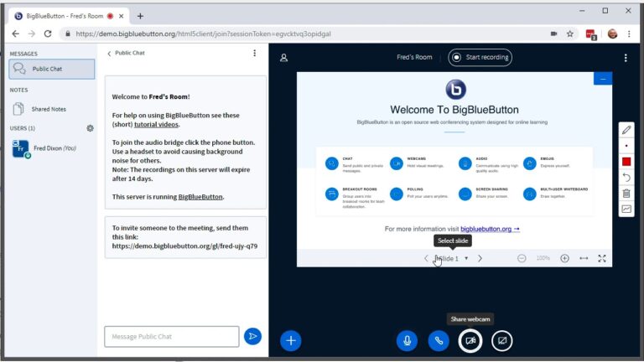The height and width of the screenshot is (362, 644).
Task: Click the Fred Dixon user entry
Action: [52, 148]
